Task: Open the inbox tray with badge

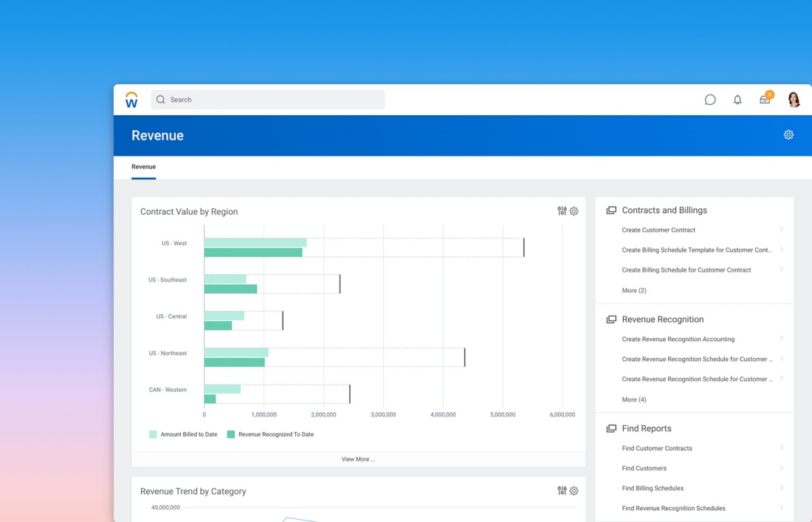Action: click(765, 100)
